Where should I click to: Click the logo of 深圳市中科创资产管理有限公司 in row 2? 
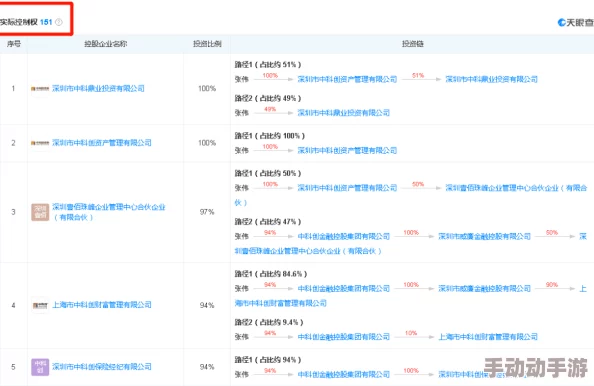pos(40,143)
